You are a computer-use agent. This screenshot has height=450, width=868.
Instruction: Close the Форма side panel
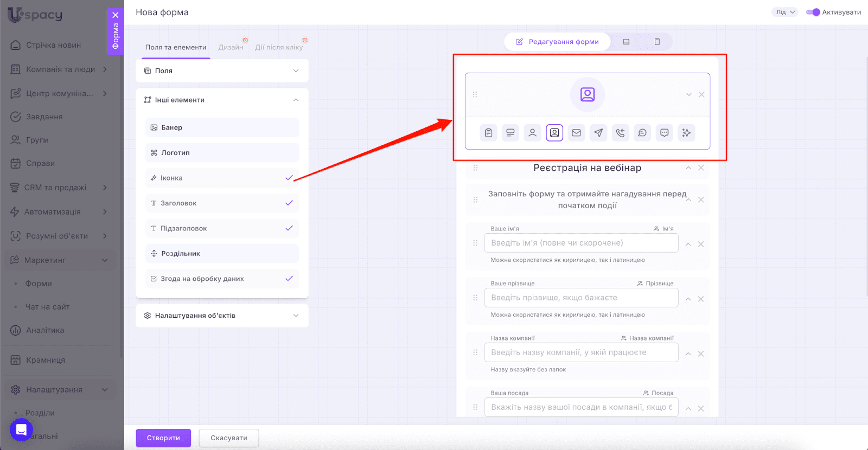116,15
